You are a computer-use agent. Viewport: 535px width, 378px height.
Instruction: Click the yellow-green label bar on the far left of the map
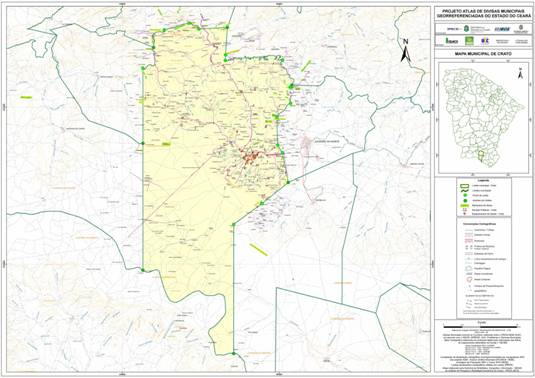coord(26,97)
